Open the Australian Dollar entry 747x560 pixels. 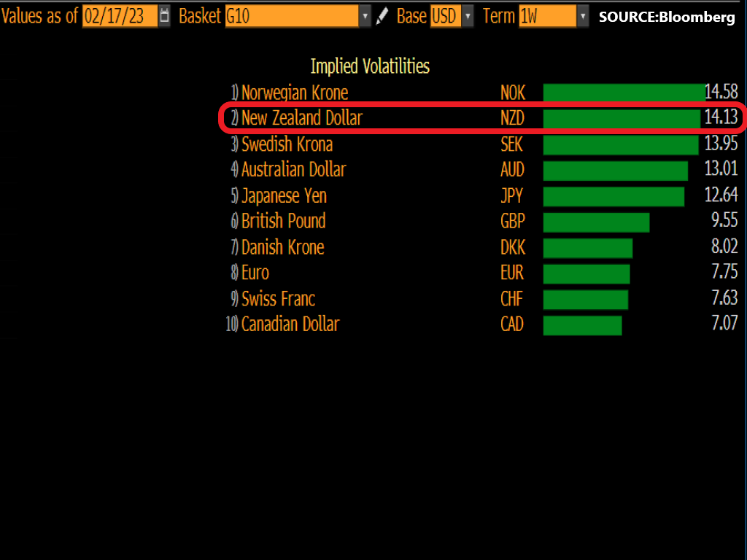(x=293, y=170)
